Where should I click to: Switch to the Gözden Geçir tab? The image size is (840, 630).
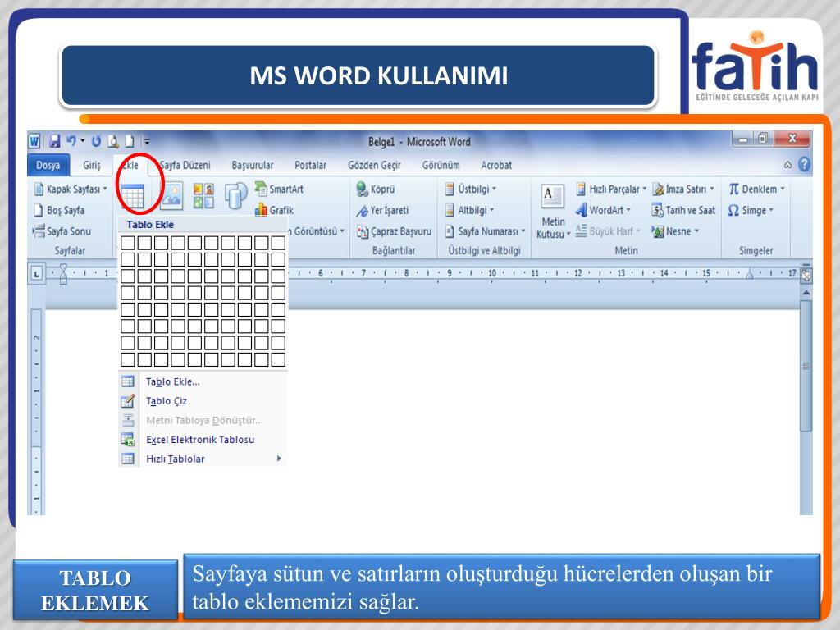pyautogui.click(x=374, y=165)
